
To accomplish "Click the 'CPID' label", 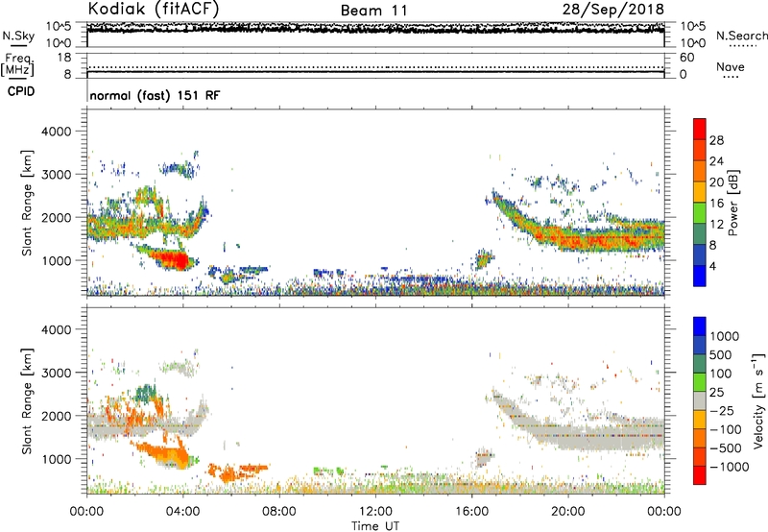I will coord(21,91).
